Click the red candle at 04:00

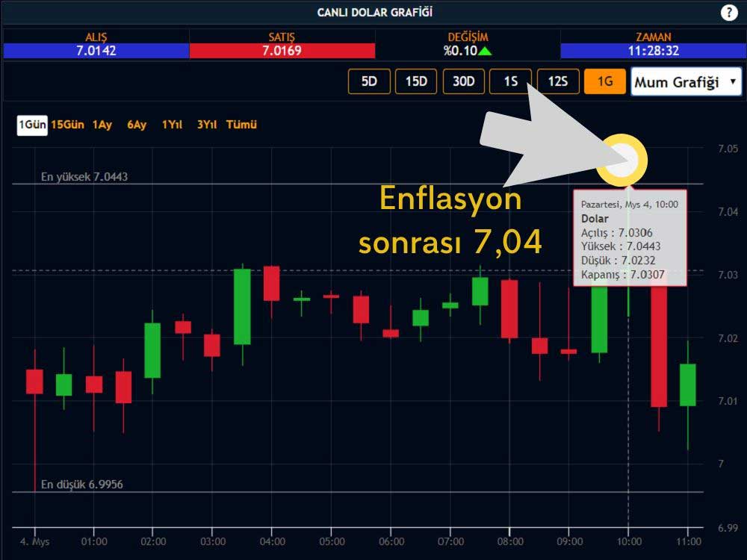(272, 283)
